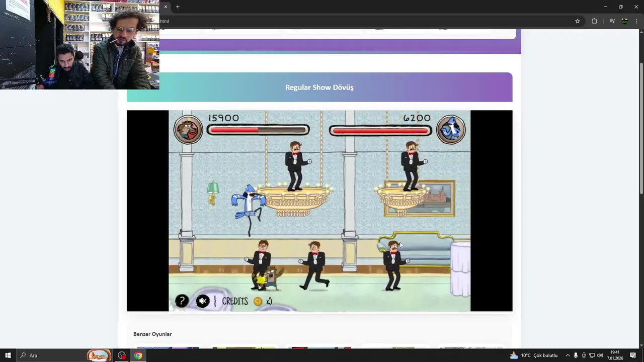This screenshot has height=362, width=644.
Task: Open the browser extensions puzzle icon
Action: coord(594,21)
